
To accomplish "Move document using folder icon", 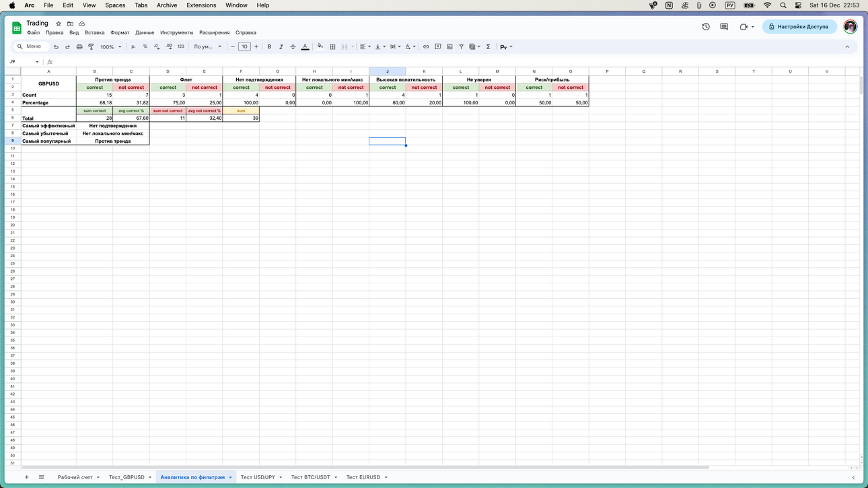I will click(70, 24).
